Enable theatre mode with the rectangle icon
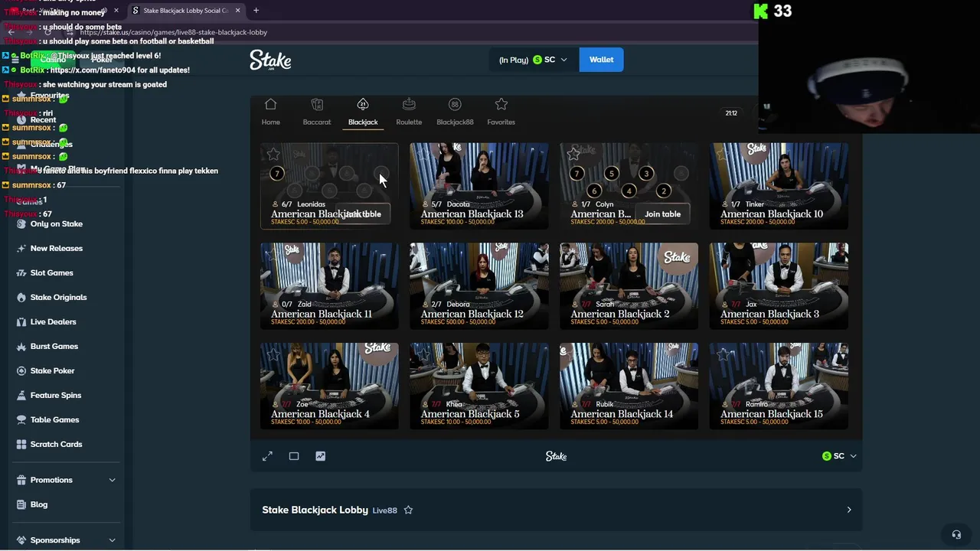Screen dimensions: 980x551 coord(294,456)
